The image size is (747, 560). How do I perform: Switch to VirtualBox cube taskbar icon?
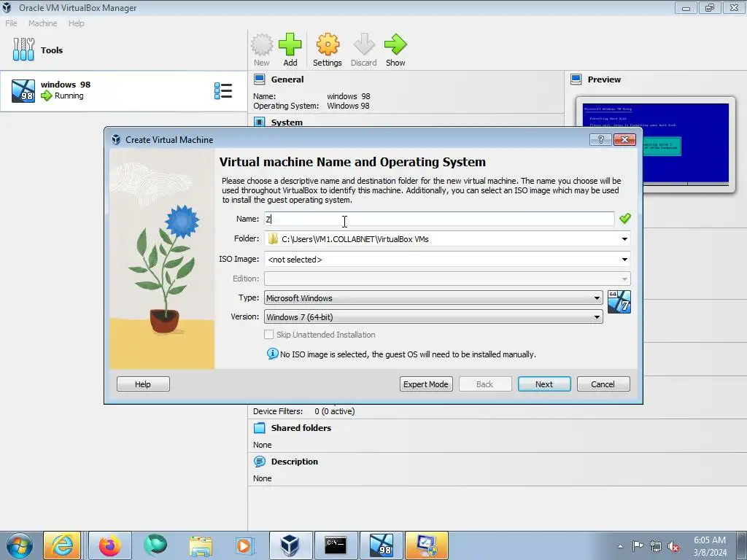[x=290, y=545]
